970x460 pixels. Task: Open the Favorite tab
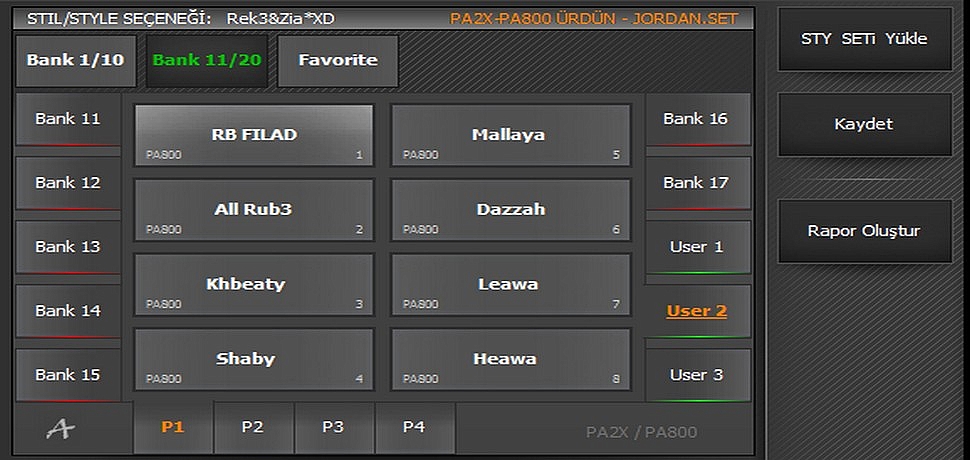[338, 60]
